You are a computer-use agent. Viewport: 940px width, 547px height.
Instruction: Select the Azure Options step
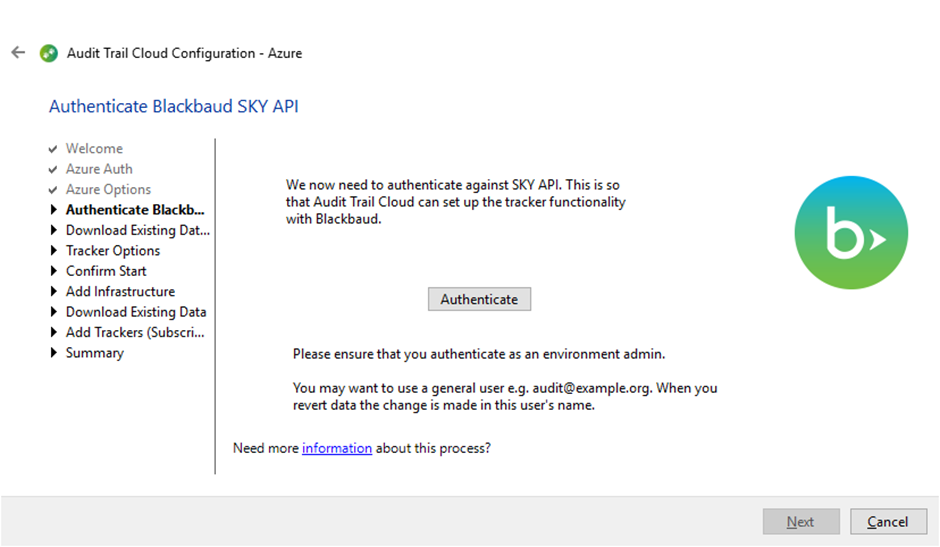coord(108,190)
